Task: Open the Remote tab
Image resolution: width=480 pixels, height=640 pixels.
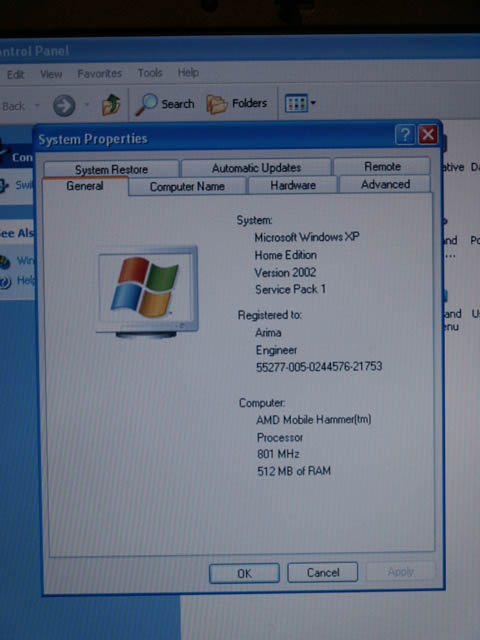Action: coord(382,167)
